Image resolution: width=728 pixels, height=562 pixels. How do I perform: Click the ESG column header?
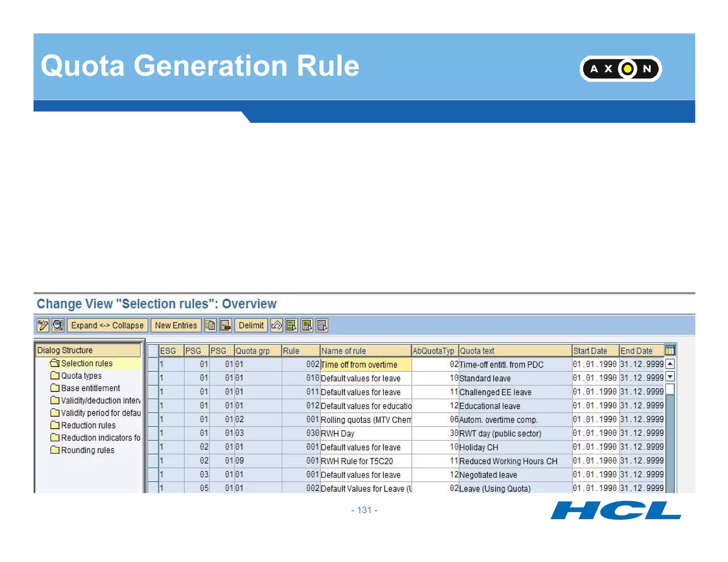click(x=171, y=351)
